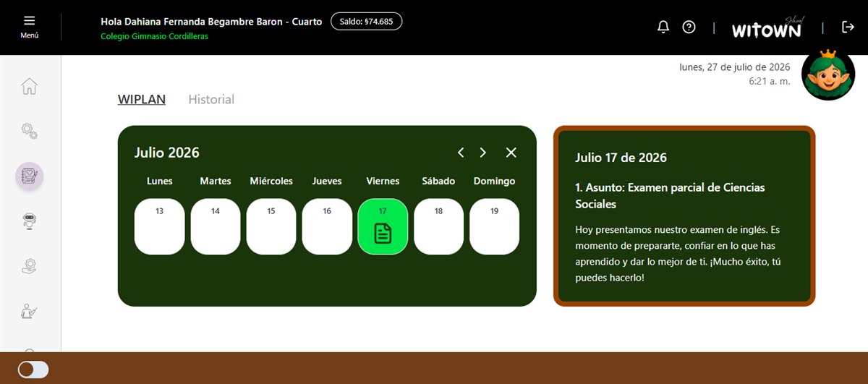Screen dimensions: 868x384
Task: Open the hamburger Menú button
Action: click(x=29, y=26)
